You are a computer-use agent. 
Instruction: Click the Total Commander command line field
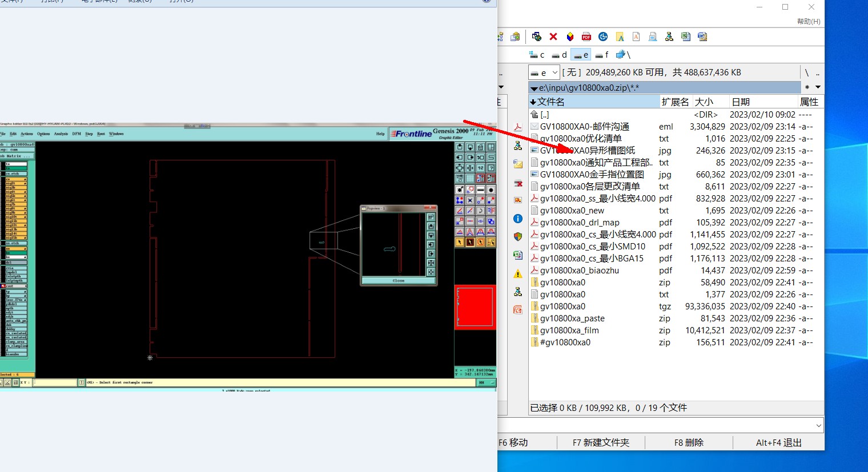click(656, 425)
